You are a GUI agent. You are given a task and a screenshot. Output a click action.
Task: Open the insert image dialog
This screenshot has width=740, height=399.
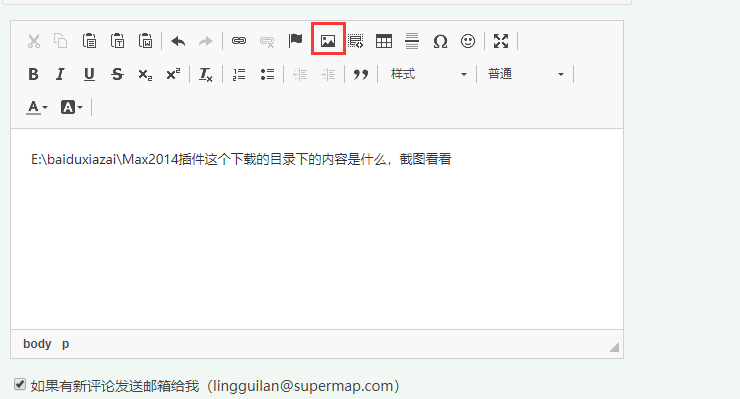[x=328, y=41]
